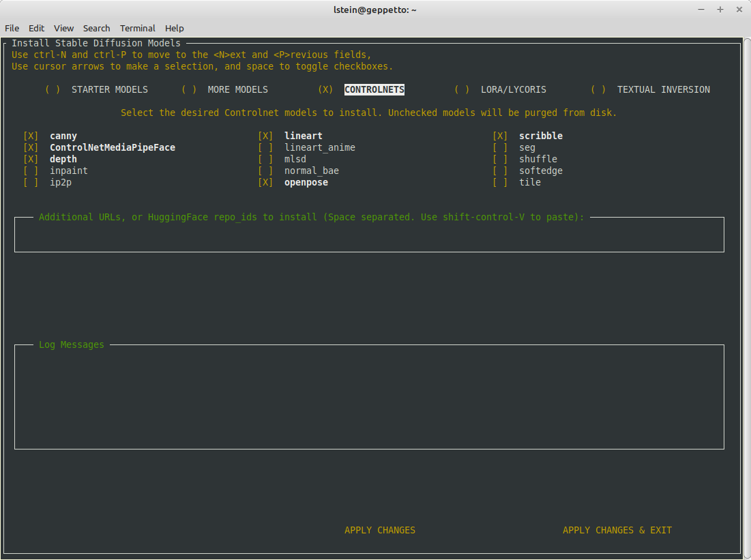Uncheck the lineart controlnet checkbox
The image size is (751, 560).
pos(265,136)
